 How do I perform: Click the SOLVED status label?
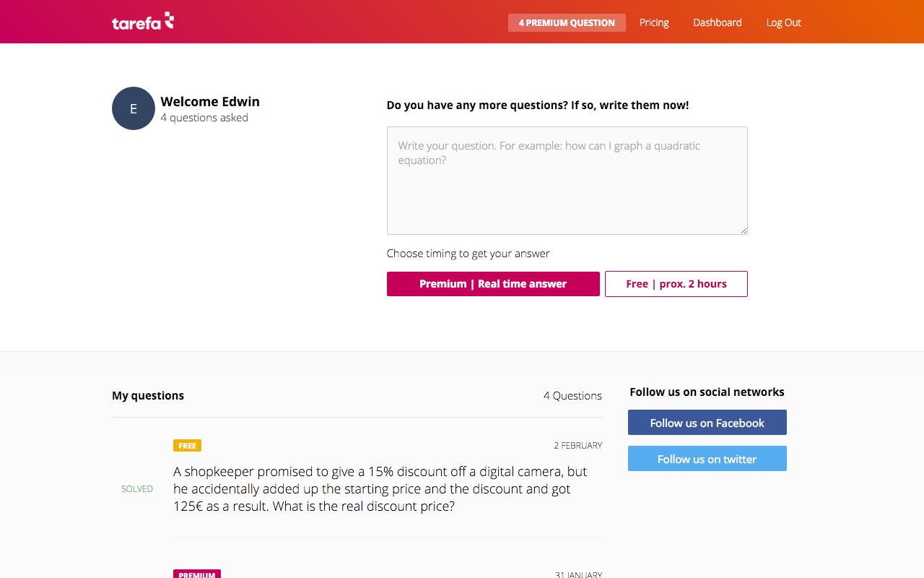click(137, 489)
